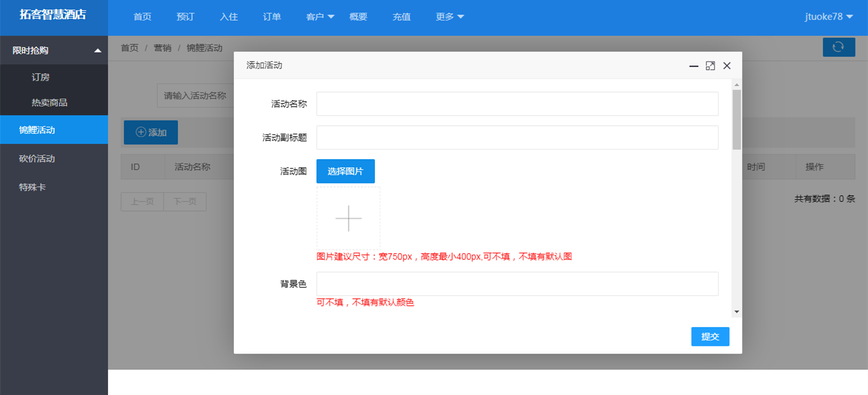Click the refresh icon button
Image resolution: width=868 pixels, height=395 pixels.
pyautogui.click(x=839, y=47)
